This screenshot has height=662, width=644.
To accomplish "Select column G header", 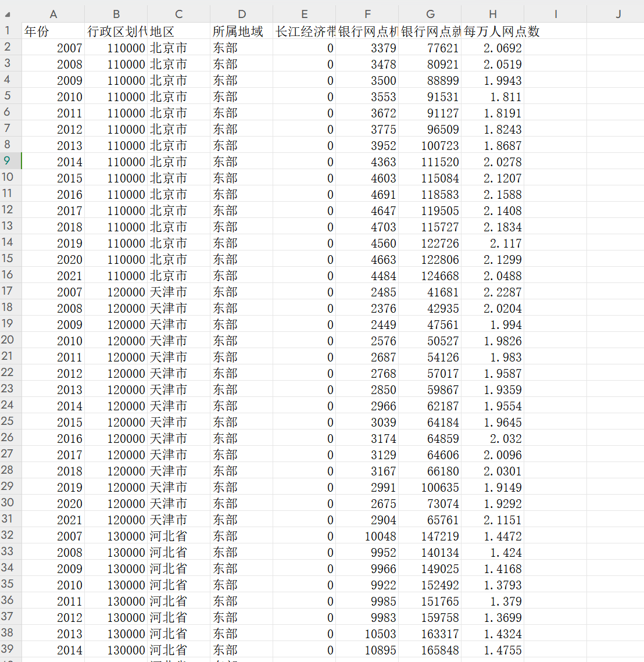I will click(430, 14).
